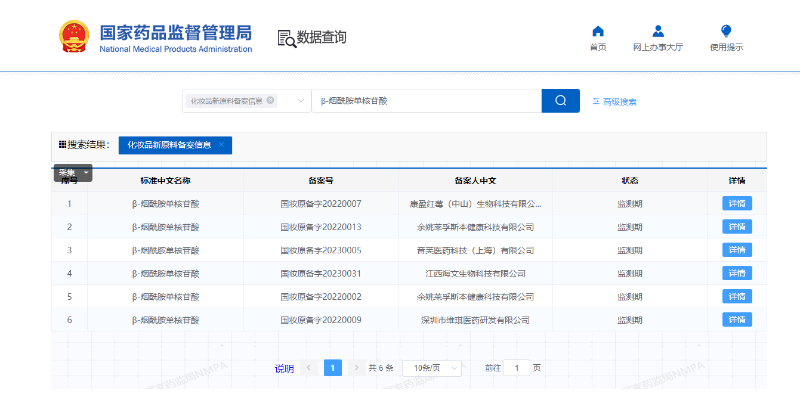This screenshot has height=394, width=800.
Task: Open the 首页 home icon
Action: point(598,32)
